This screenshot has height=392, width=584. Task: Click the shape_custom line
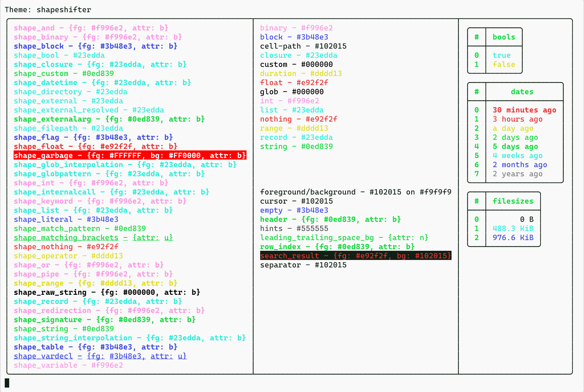64,73
